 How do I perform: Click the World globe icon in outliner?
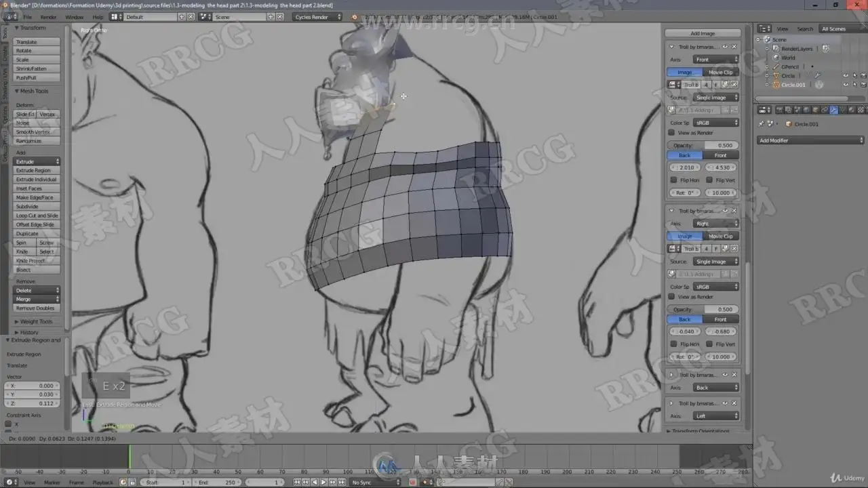pyautogui.click(x=776, y=58)
